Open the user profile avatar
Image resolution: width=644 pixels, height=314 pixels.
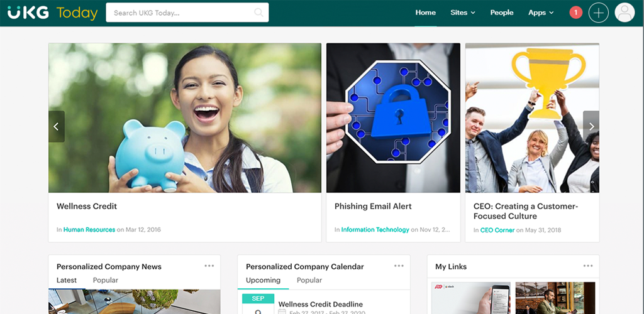pyautogui.click(x=625, y=13)
